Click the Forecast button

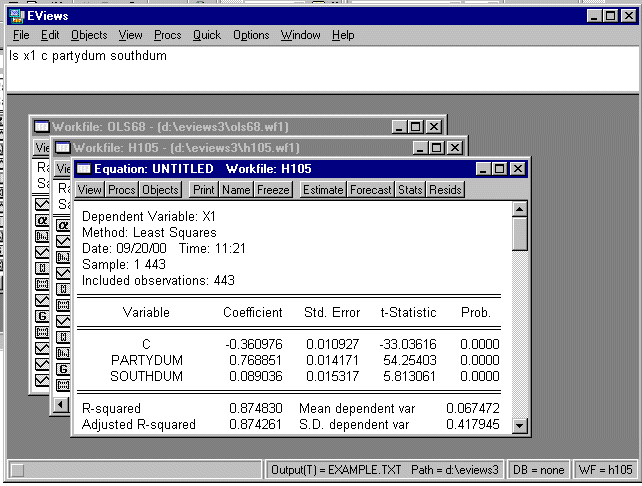pos(370,189)
